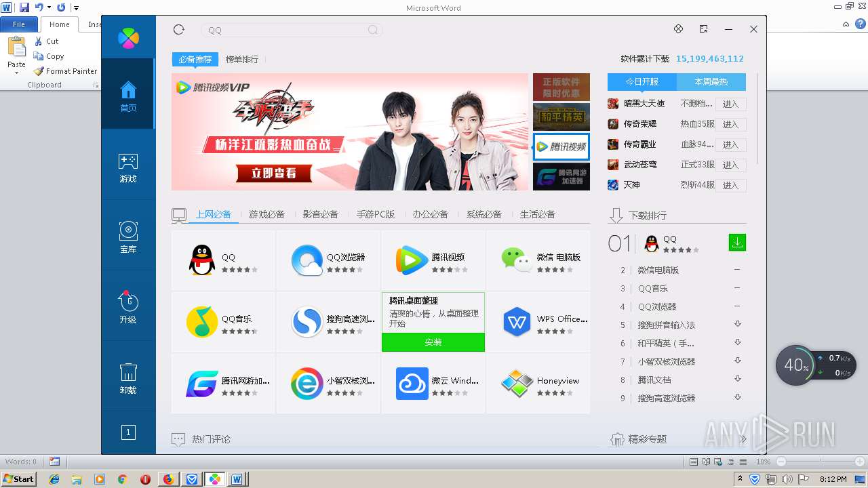Open the 卸载 uninstall sidebar section

pos(128,378)
